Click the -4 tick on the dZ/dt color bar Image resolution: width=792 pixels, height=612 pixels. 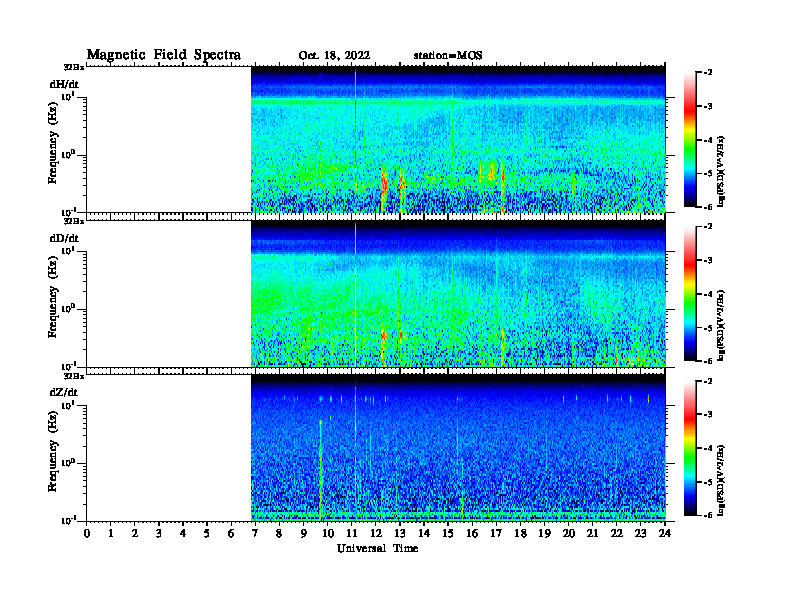707,448
